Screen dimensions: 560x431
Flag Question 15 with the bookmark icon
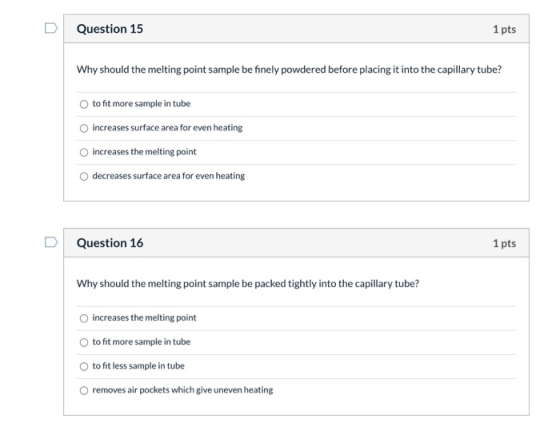[x=51, y=28]
